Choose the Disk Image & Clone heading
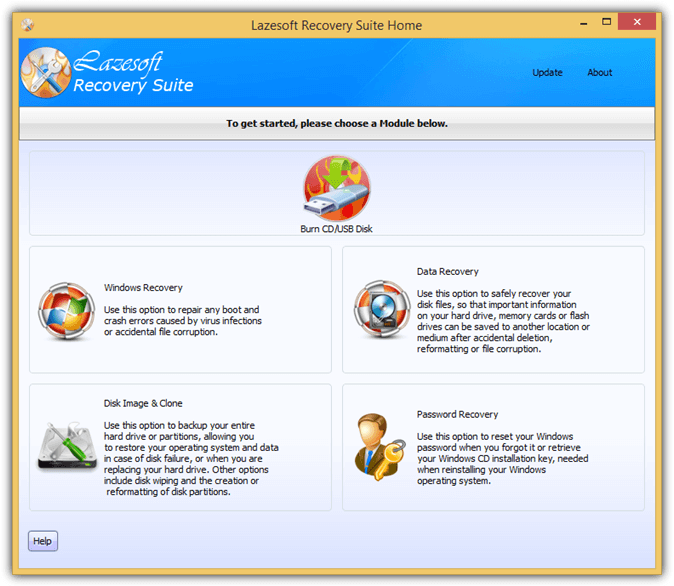 (x=143, y=404)
